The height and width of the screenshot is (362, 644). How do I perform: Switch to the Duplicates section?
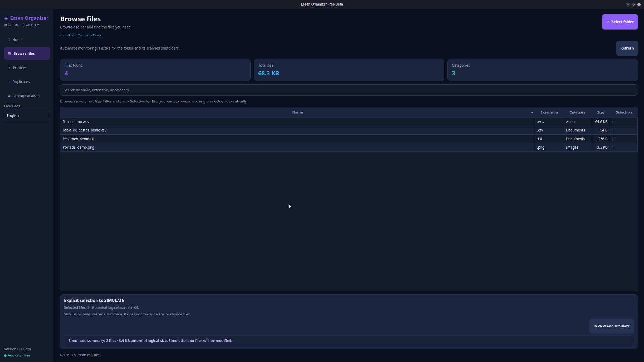click(27, 82)
